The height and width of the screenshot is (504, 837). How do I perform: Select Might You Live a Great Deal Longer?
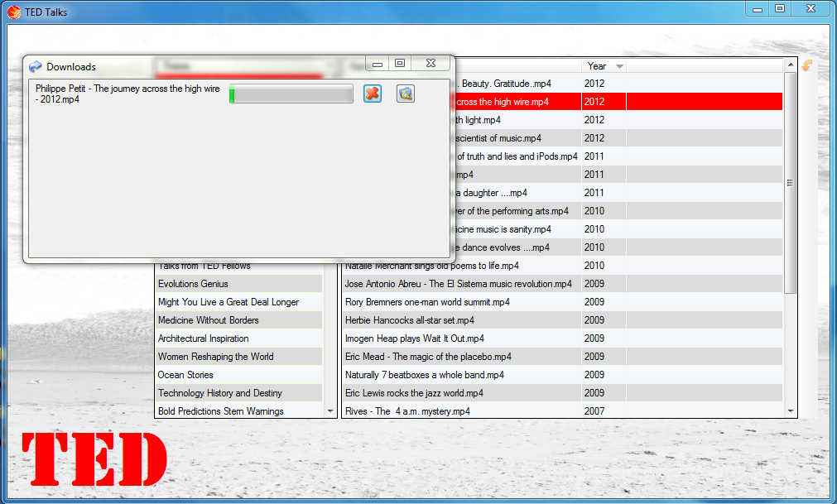click(238, 302)
